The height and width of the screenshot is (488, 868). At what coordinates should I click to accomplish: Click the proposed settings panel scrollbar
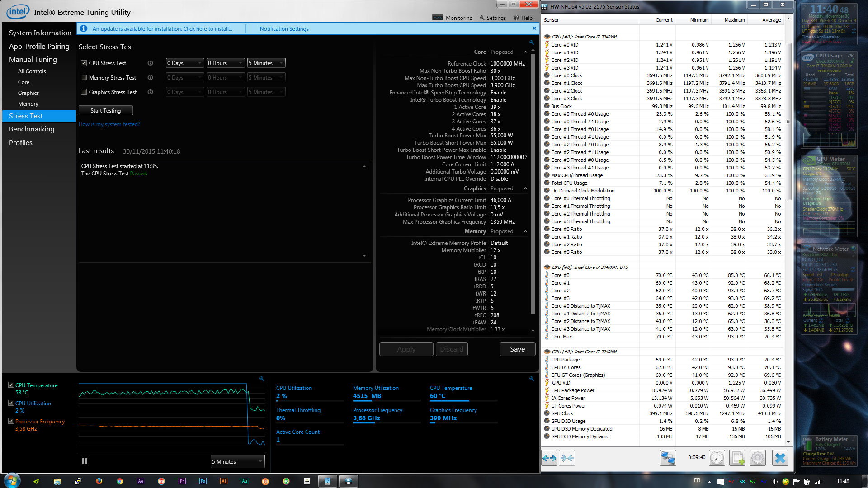point(533,183)
